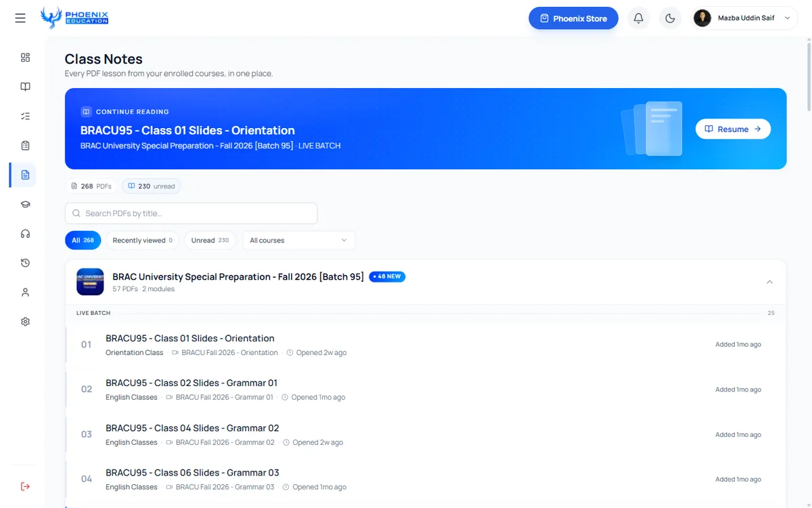Click Resume in the continue reading banner
The image size is (812, 508).
733,129
